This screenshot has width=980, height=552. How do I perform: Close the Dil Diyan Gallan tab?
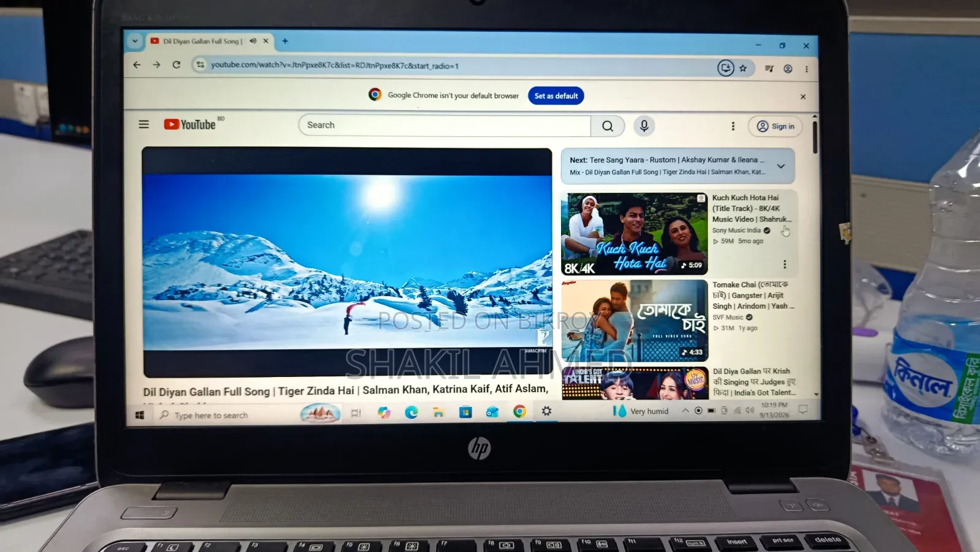[x=266, y=41]
